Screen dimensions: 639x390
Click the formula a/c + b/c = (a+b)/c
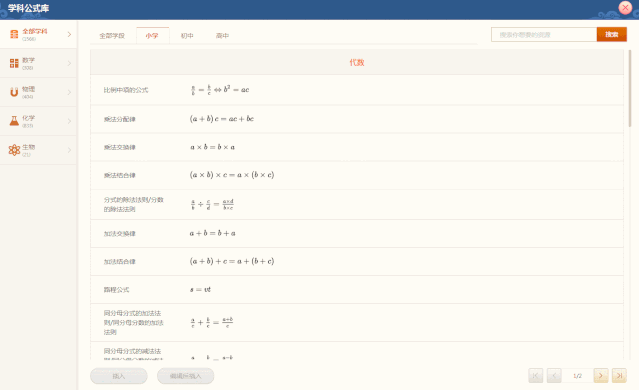click(212, 322)
